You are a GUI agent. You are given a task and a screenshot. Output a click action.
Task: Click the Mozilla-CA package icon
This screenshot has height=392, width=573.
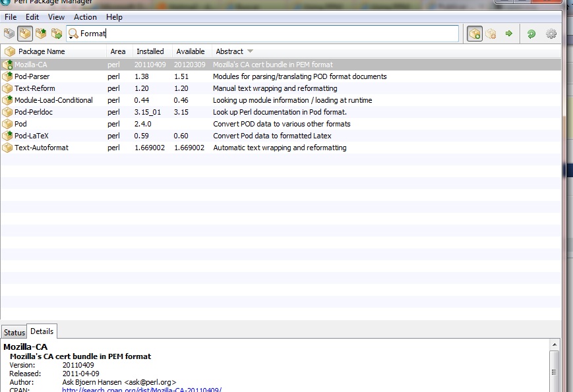pos(7,65)
